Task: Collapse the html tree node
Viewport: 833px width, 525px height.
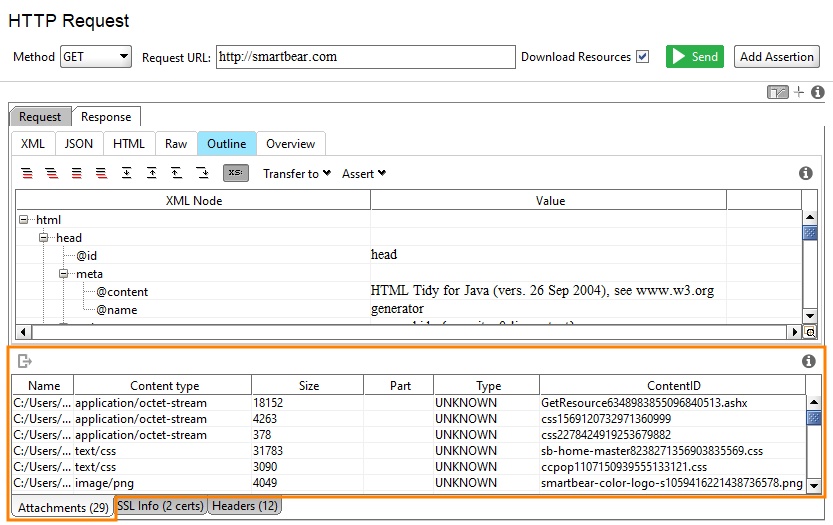Action: [x=23, y=219]
